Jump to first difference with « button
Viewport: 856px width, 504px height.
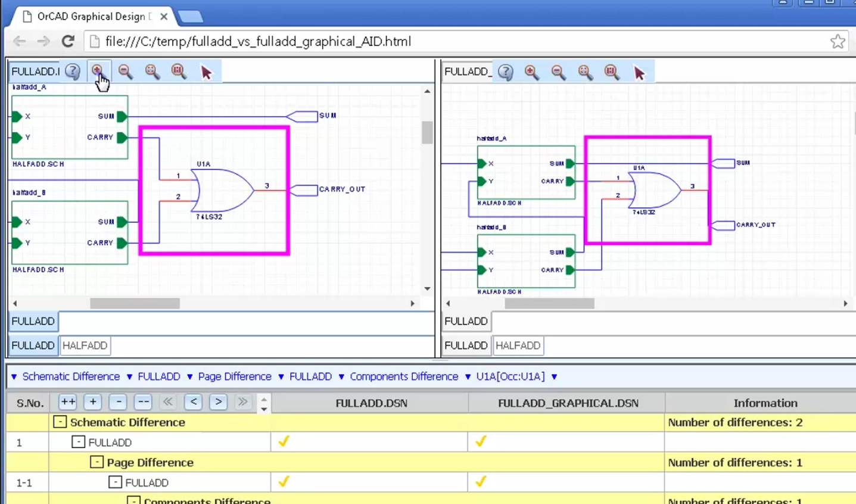click(168, 402)
